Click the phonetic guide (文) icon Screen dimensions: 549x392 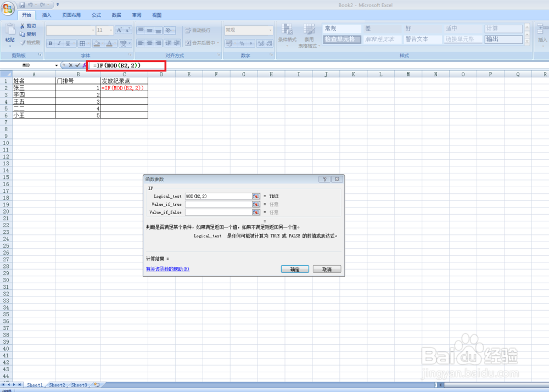[x=123, y=43]
